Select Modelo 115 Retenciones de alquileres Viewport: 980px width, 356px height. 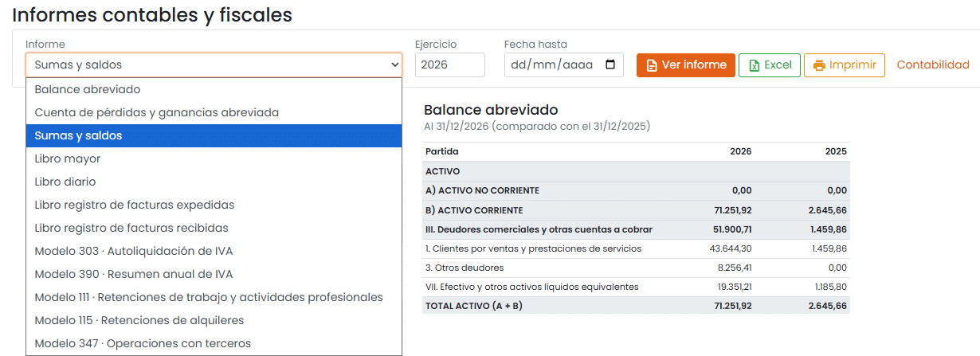pos(214,320)
